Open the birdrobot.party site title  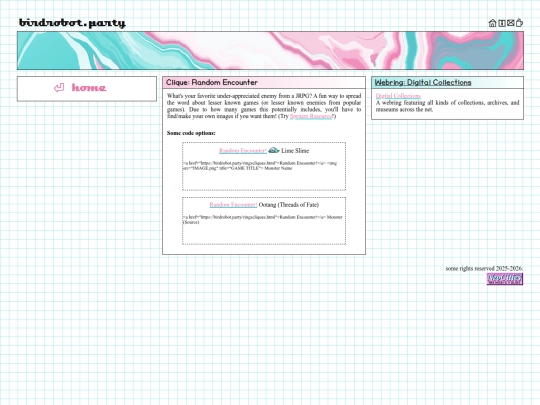click(72, 23)
